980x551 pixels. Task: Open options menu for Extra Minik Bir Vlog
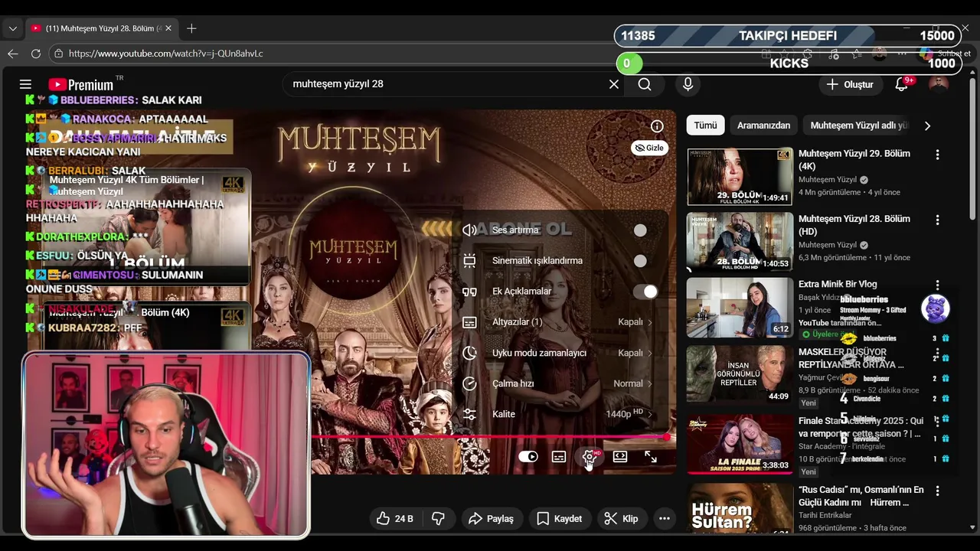pyautogui.click(x=937, y=285)
